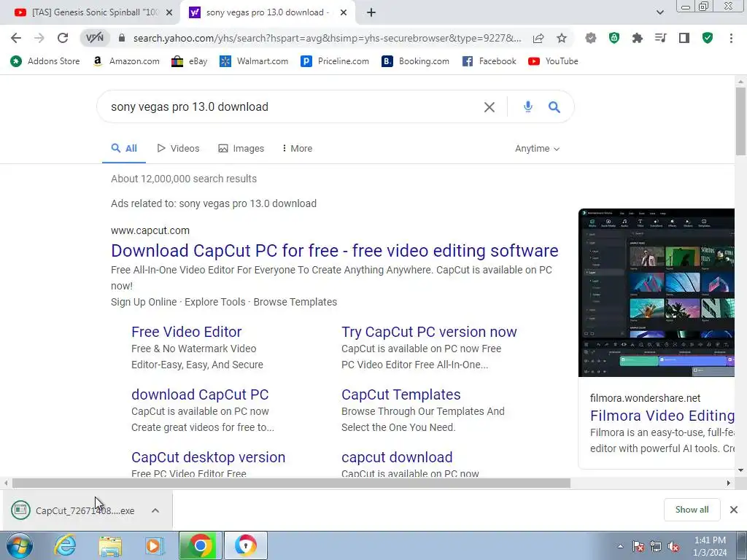The height and width of the screenshot is (560, 747).
Task: Select the All results tab
Action: pyautogui.click(x=124, y=149)
